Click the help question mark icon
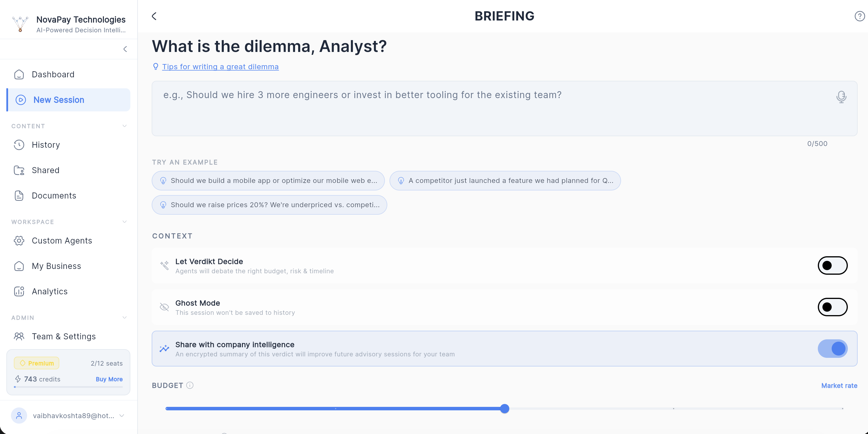The width and height of the screenshot is (868, 434). pyautogui.click(x=859, y=16)
